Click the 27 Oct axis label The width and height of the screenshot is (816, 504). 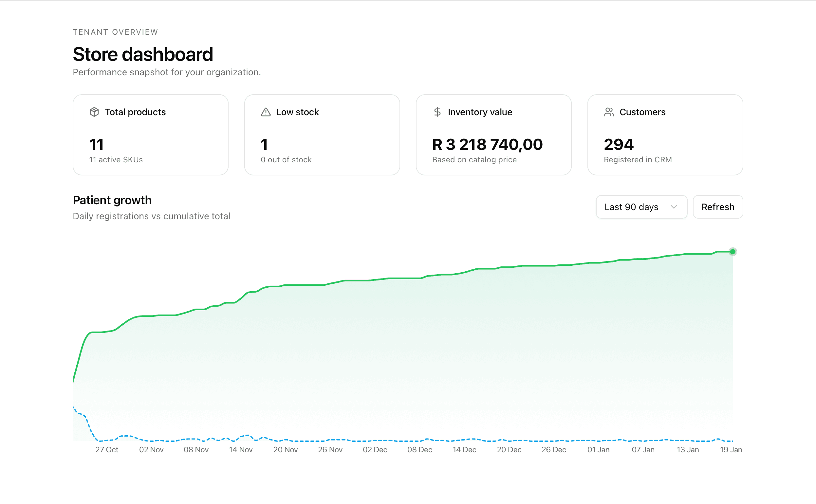[x=107, y=449]
